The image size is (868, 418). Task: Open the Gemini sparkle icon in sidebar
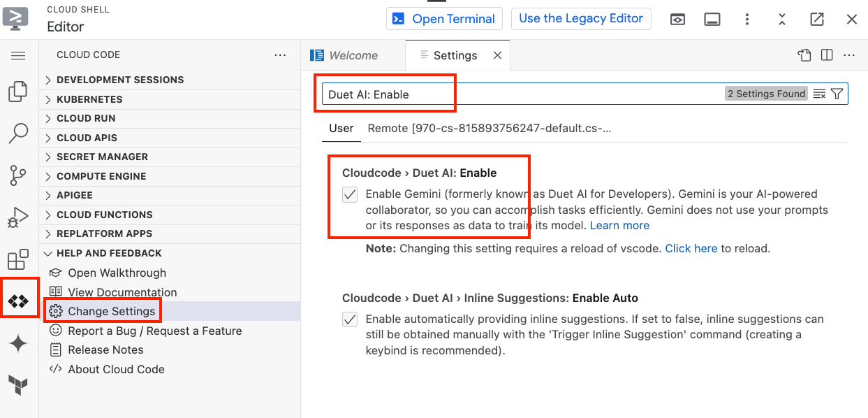coord(18,343)
